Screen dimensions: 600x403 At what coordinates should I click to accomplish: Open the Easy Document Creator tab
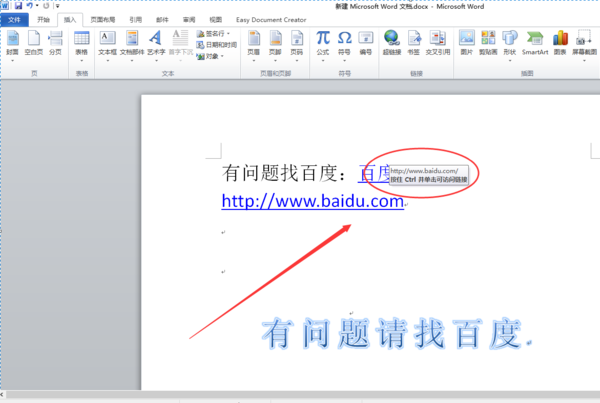click(x=271, y=20)
